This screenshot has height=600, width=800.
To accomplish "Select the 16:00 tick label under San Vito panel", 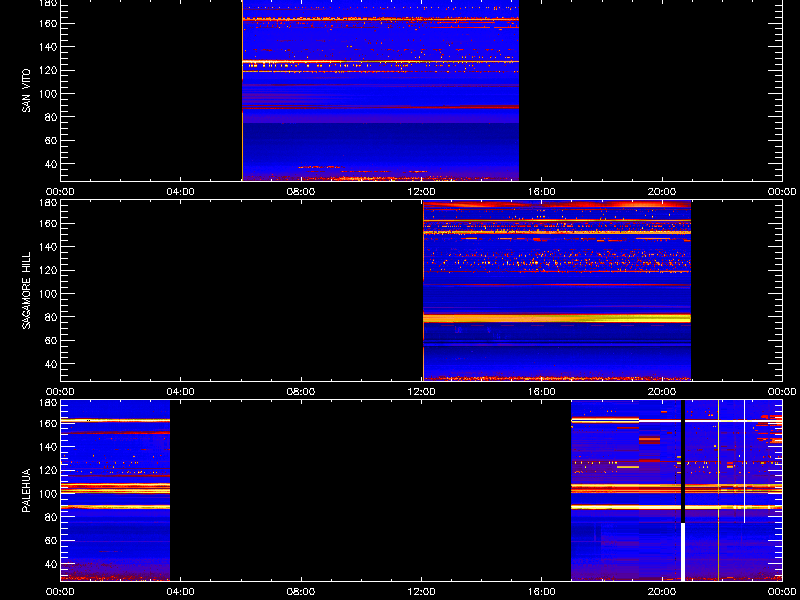I will [542, 192].
